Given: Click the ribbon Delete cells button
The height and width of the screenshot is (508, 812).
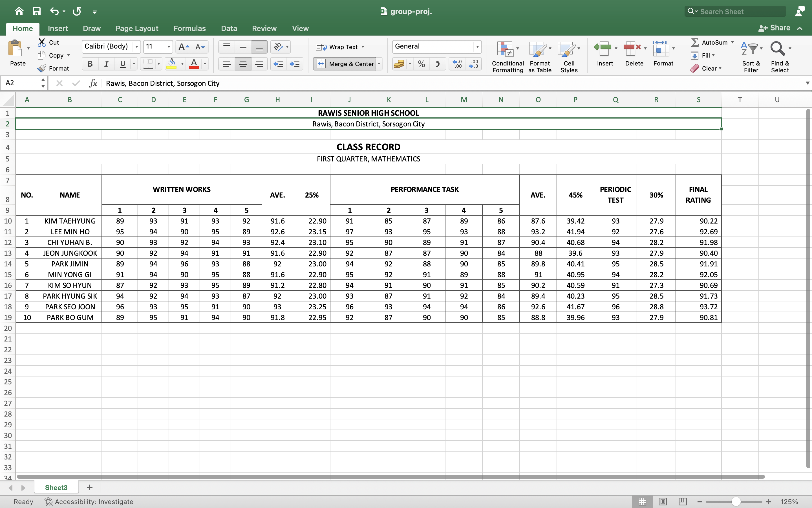Looking at the screenshot, I should 634,54.
